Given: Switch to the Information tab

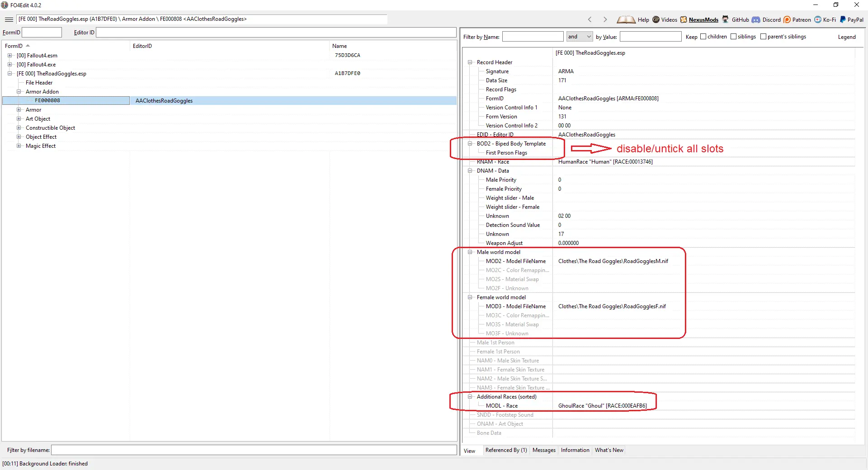Looking at the screenshot, I should pos(575,450).
